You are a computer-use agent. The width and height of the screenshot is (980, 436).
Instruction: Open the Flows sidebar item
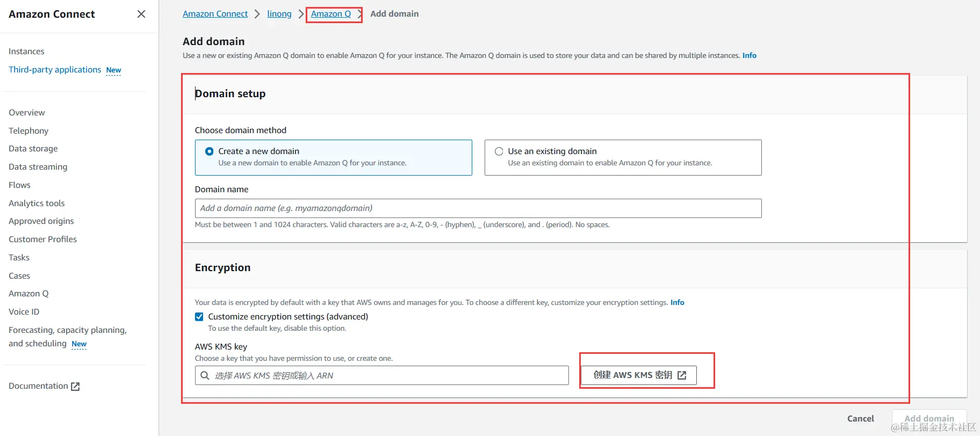point(19,185)
